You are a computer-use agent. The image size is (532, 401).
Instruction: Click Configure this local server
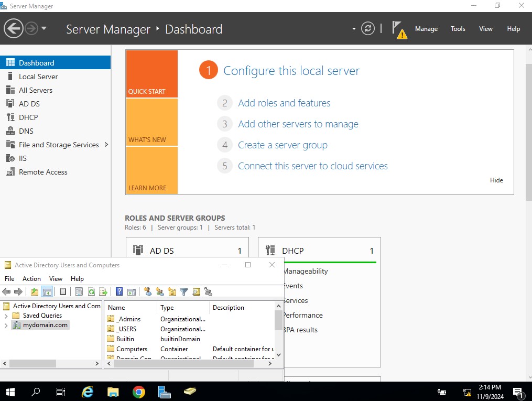coord(291,71)
